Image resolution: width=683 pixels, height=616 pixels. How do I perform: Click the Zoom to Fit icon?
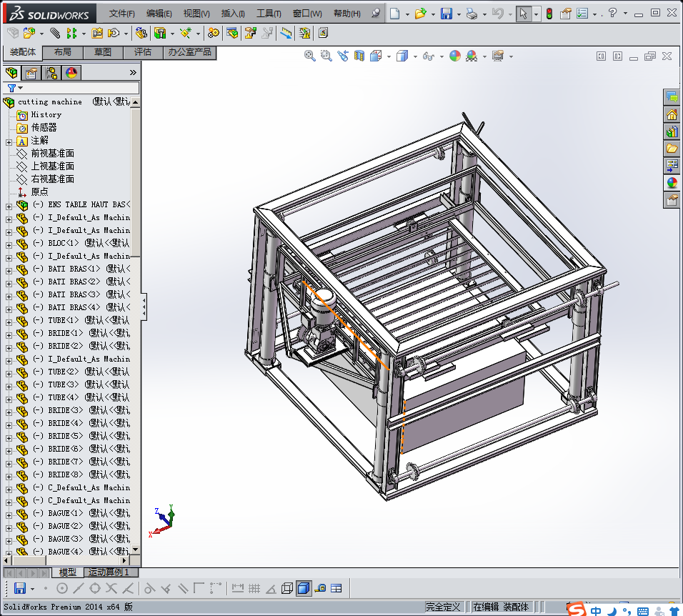point(309,56)
